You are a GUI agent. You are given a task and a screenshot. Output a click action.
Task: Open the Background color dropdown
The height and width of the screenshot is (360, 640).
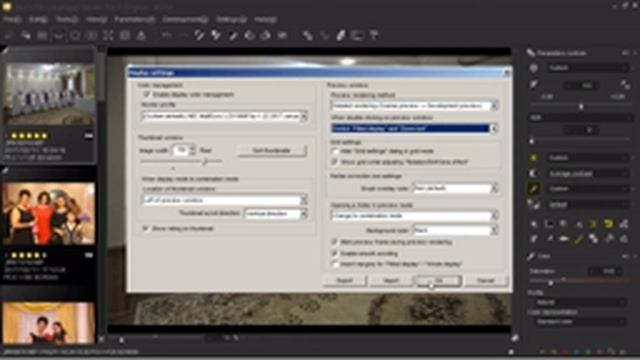(456, 230)
